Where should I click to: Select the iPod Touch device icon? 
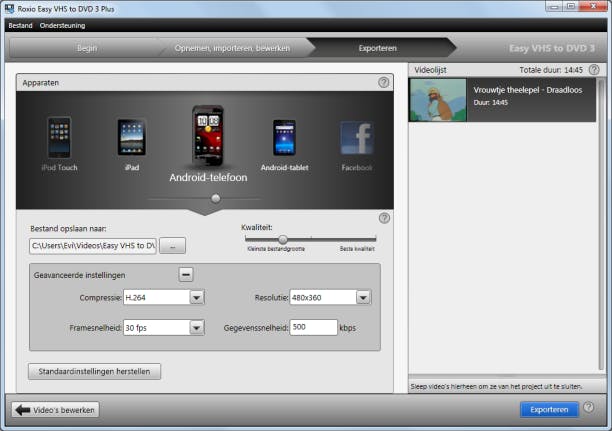coord(59,137)
